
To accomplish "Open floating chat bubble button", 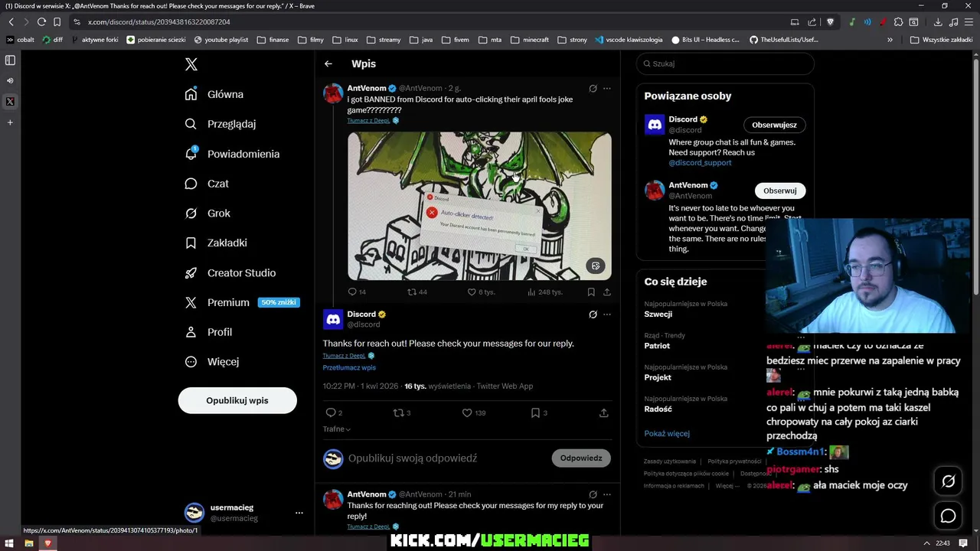I will click(948, 516).
